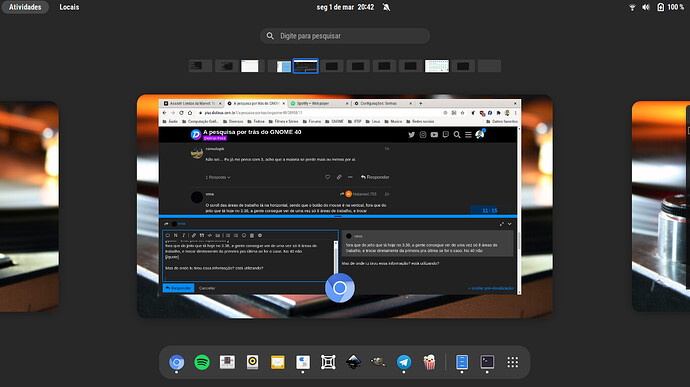Screen dimensions: 690x387
Task: Click the hide preview link in composer
Action: 490,288
